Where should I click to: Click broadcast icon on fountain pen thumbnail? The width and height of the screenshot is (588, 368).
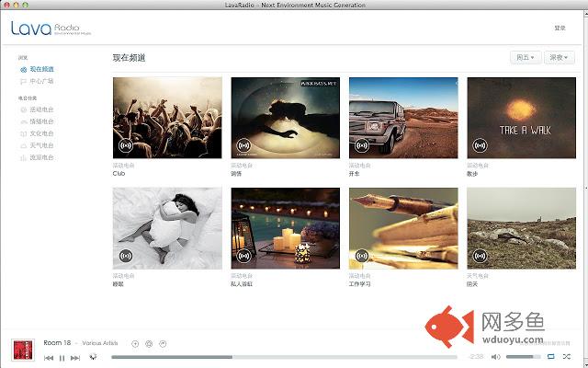click(x=362, y=256)
